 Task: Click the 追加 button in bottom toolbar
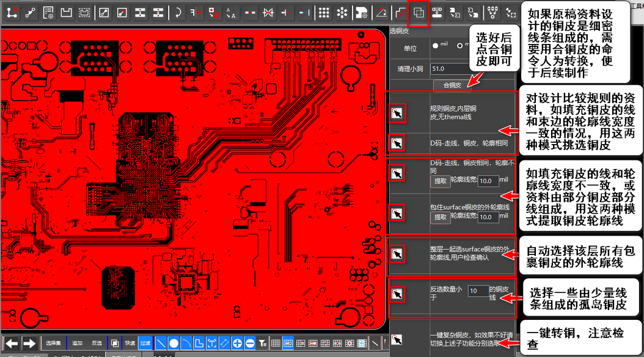pyautogui.click(x=77, y=343)
